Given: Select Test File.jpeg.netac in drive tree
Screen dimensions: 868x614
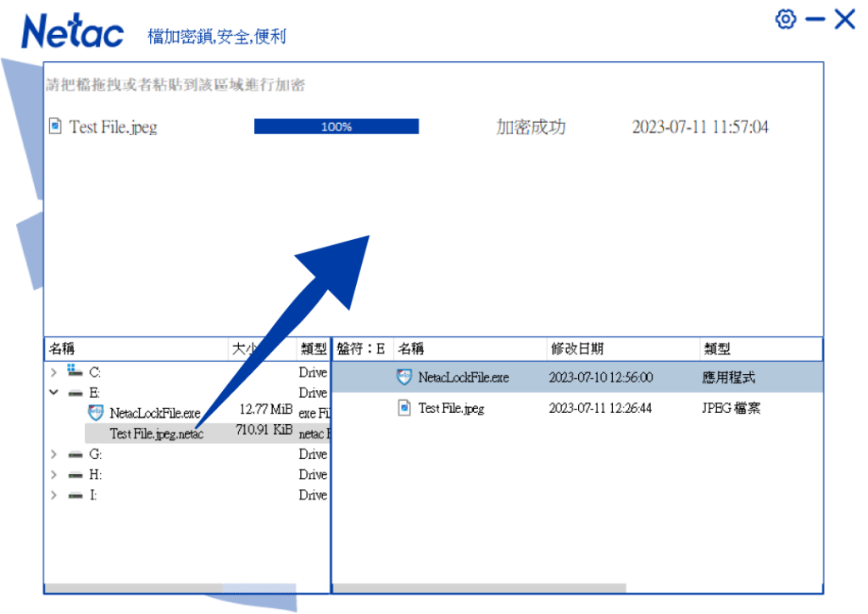Looking at the screenshot, I should click(x=157, y=433).
